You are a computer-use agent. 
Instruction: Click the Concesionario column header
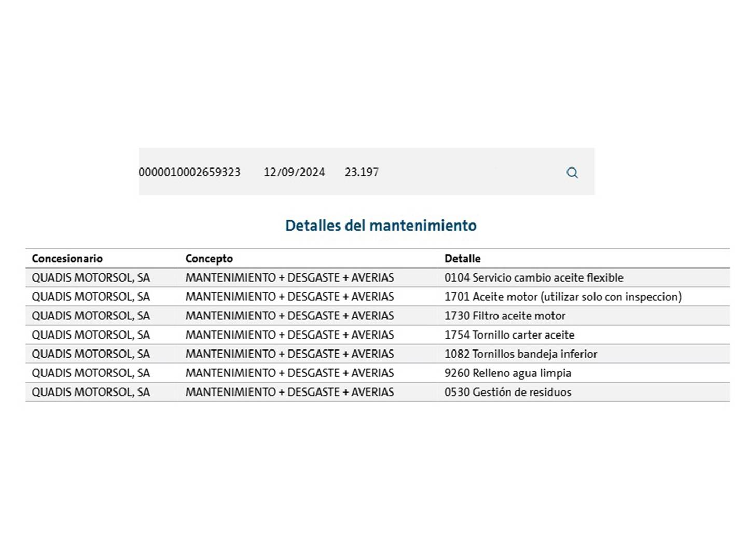coord(67,258)
